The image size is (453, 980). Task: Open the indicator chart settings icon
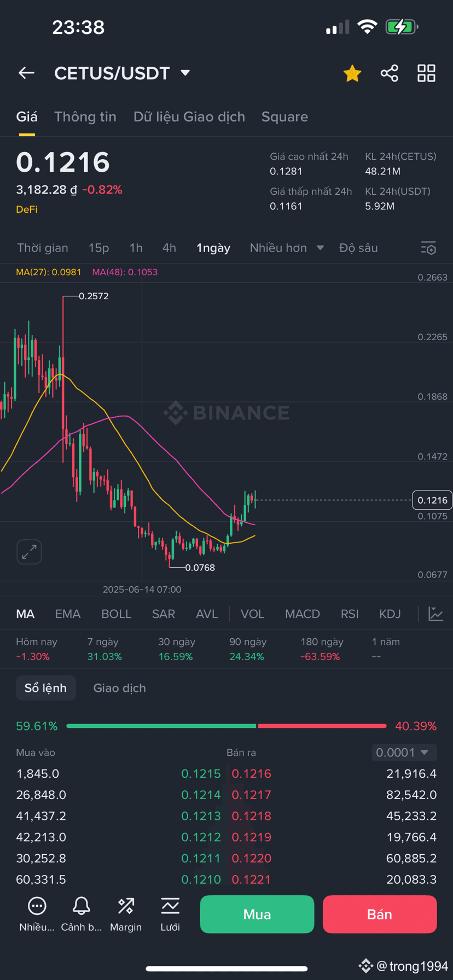coord(436,614)
